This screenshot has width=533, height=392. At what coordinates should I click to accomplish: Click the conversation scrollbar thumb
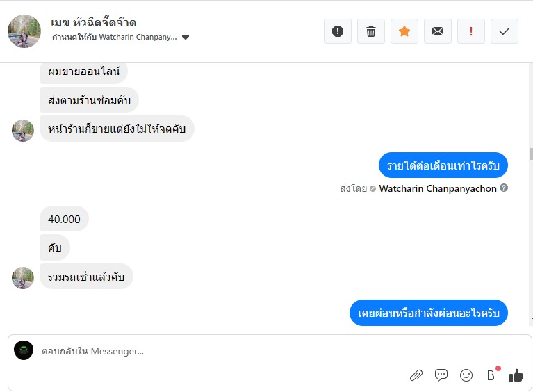pyautogui.click(x=530, y=154)
